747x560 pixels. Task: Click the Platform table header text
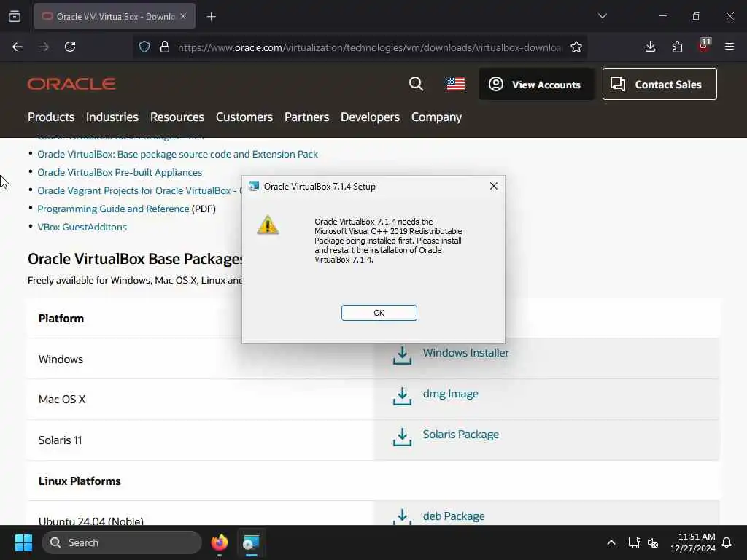point(61,319)
